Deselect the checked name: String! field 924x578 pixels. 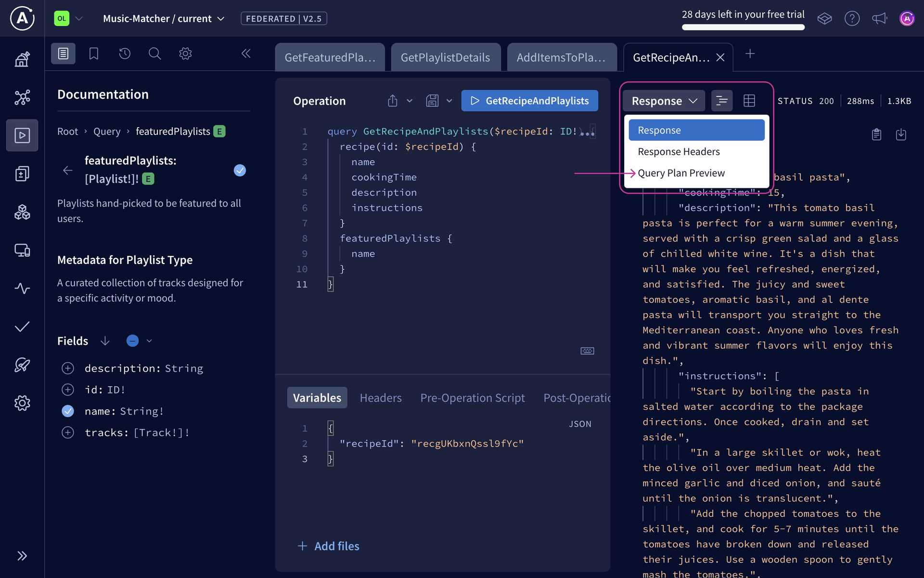(68, 411)
